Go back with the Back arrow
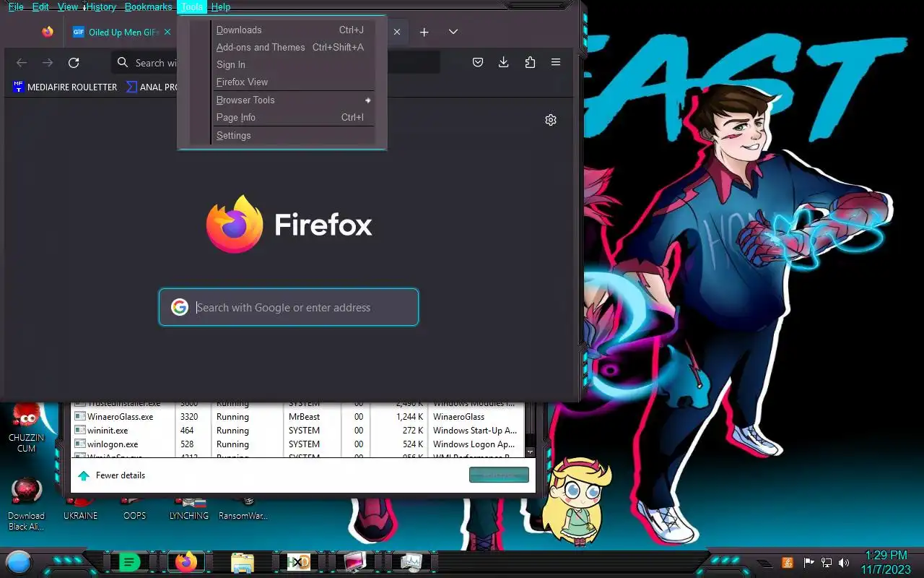Image resolution: width=924 pixels, height=578 pixels. click(22, 63)
